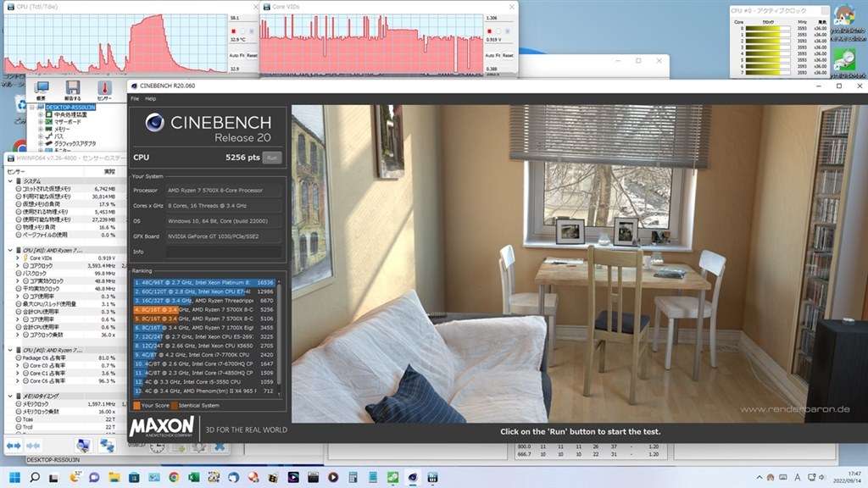Click the バスクロック sensor row

(65, 274)
